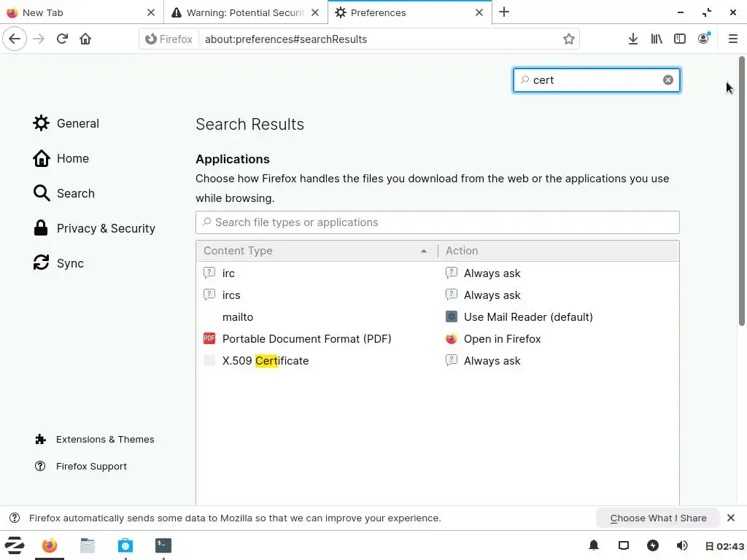Go to the Home page icon
This screenshot has height=560, width=747.
[85, 39]
